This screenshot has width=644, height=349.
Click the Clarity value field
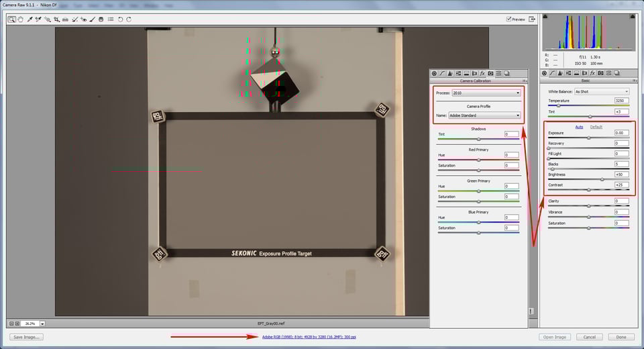[x=621, y=201]
